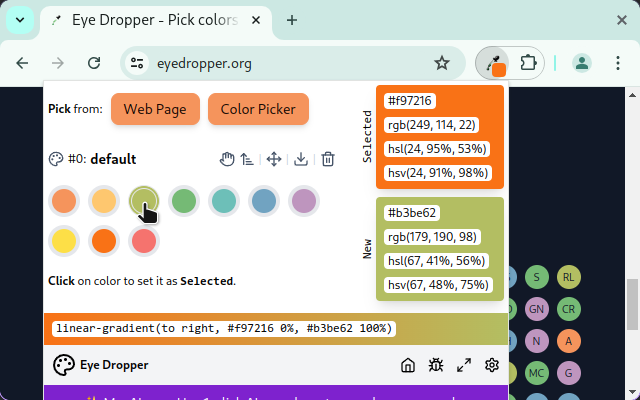Screen dimensions: 640x400
Task: Open the palette icon next to #0: default
Action: (56, 159)
